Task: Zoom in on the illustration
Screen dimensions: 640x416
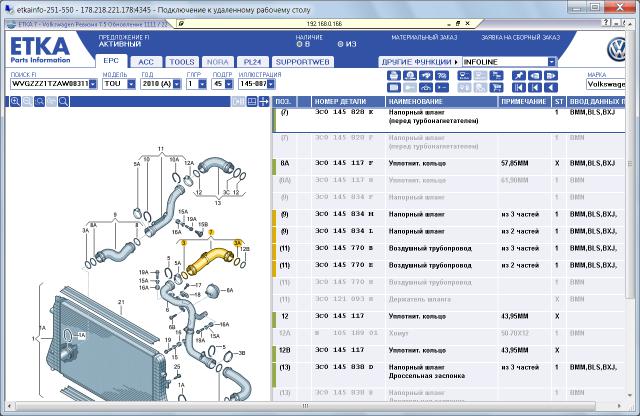Action: (x=15, y=102)
